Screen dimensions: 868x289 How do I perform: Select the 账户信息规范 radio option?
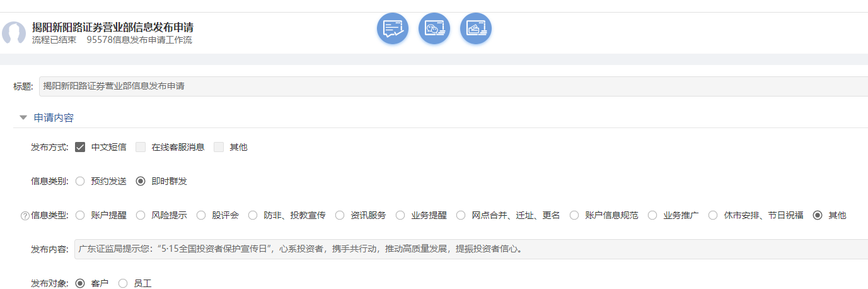click(574, 215)
